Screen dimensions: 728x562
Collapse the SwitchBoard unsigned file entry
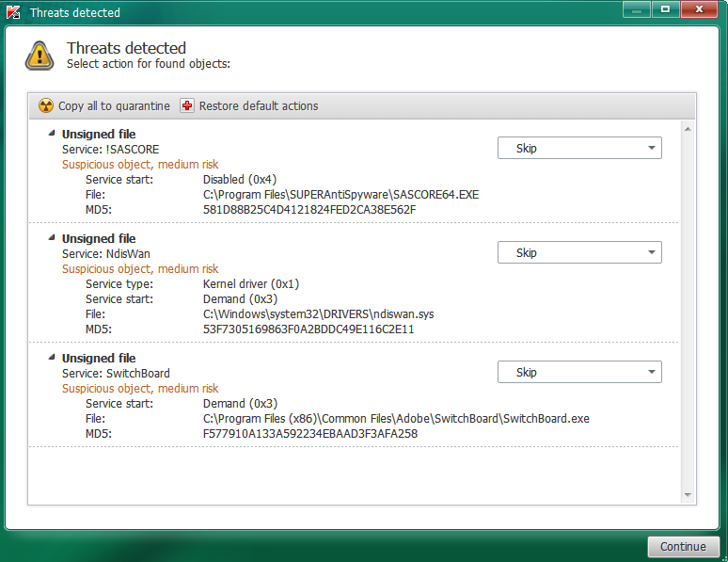pyautogui.click(x=52, y=357)
